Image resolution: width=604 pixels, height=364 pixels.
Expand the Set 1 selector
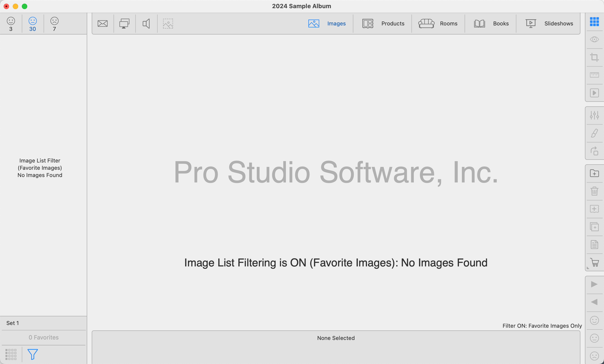point(43,323)
